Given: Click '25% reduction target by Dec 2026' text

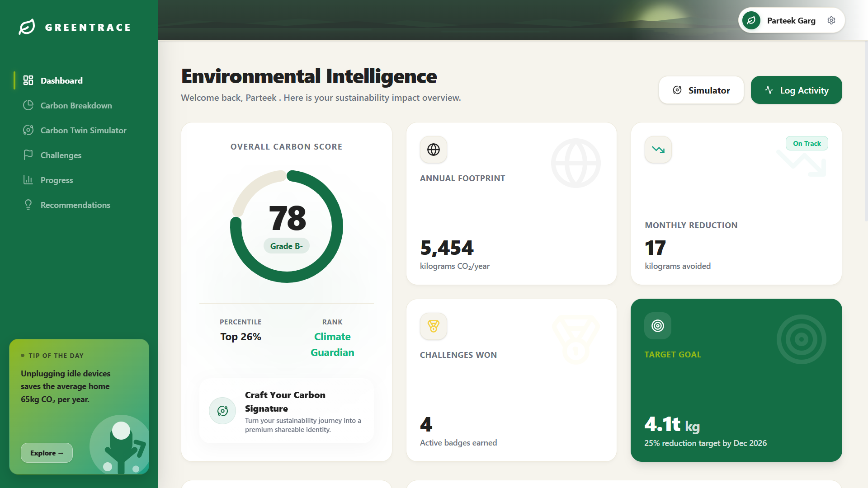Looking at the screenshot, I should (705, 443).
